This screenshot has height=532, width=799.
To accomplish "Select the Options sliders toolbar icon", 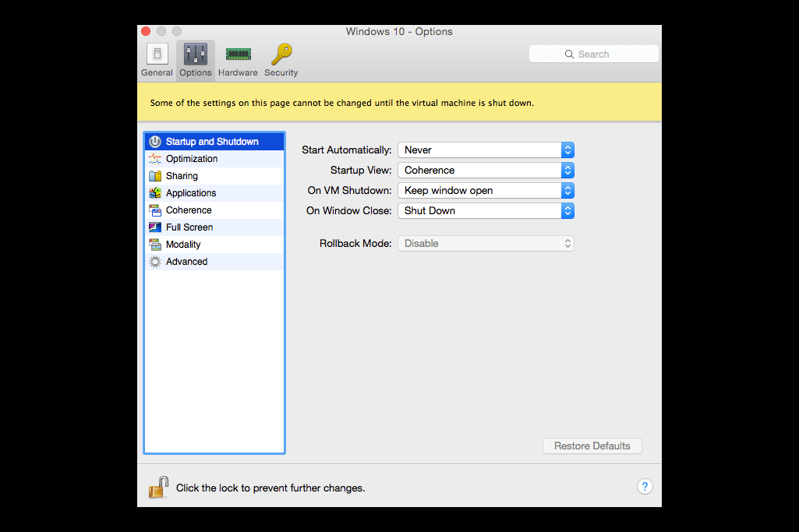I will click(195, 54).
